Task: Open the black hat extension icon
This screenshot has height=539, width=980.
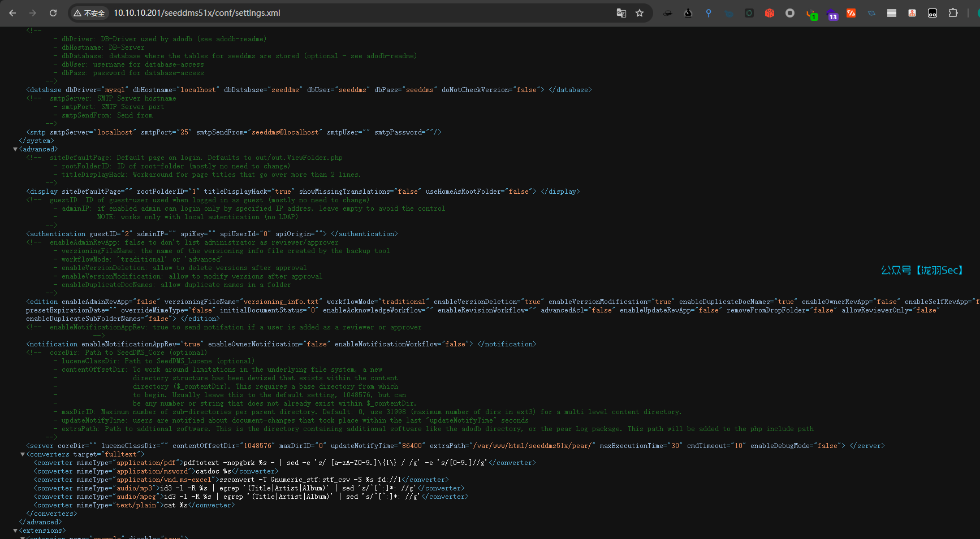Action: tap(668, 13)
